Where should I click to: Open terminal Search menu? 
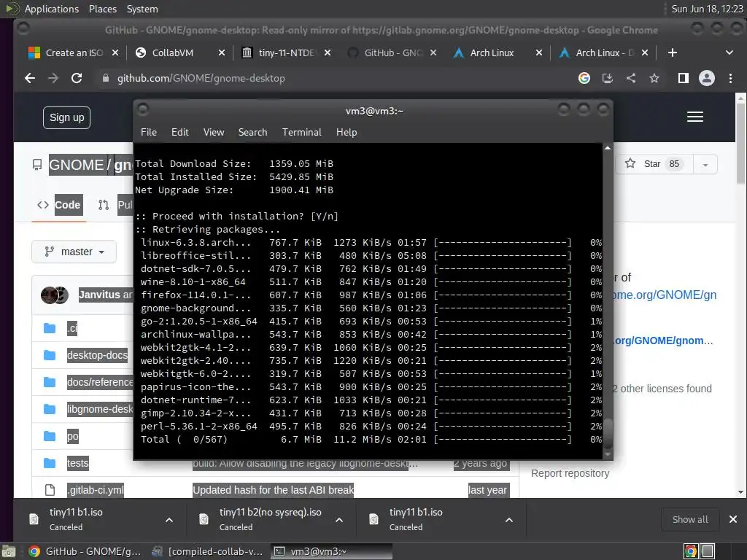pos(252,133)
